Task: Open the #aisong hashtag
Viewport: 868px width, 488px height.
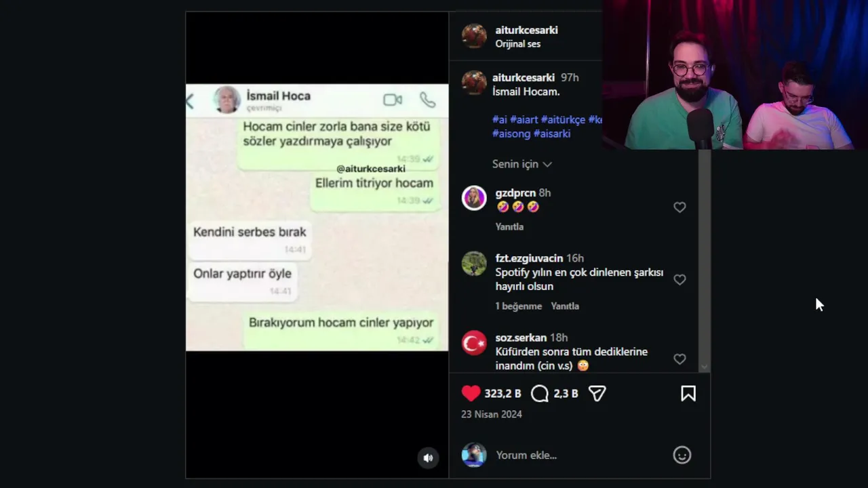Action: click(x=511, y=134)
